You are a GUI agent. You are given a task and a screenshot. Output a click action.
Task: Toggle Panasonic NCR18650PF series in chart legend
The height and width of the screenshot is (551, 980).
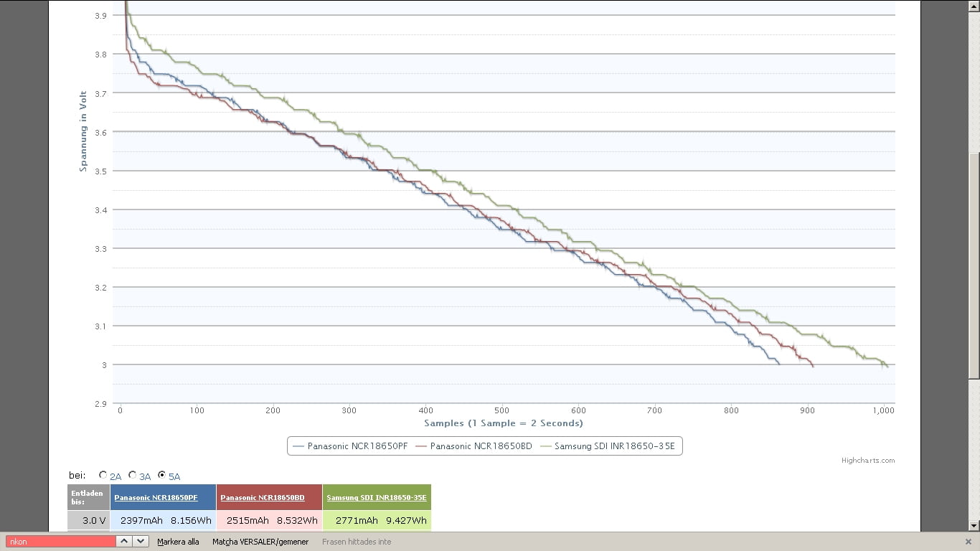(x=351, y=446)
